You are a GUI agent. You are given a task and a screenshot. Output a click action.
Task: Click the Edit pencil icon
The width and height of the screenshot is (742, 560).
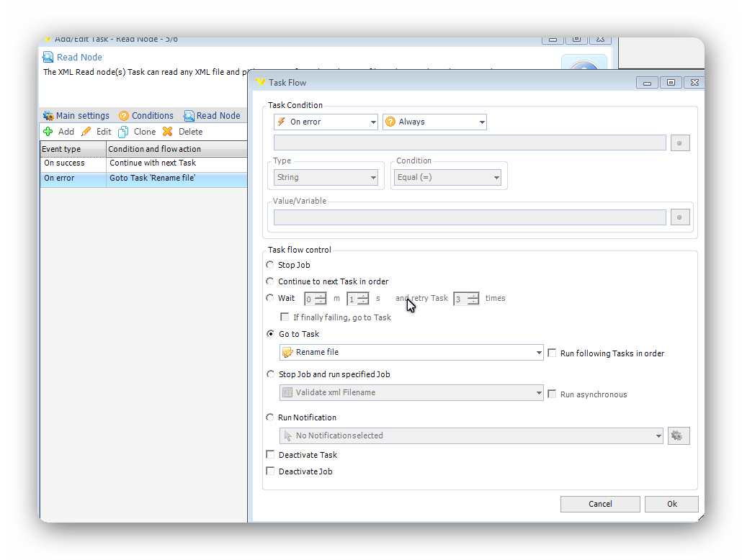86,132
